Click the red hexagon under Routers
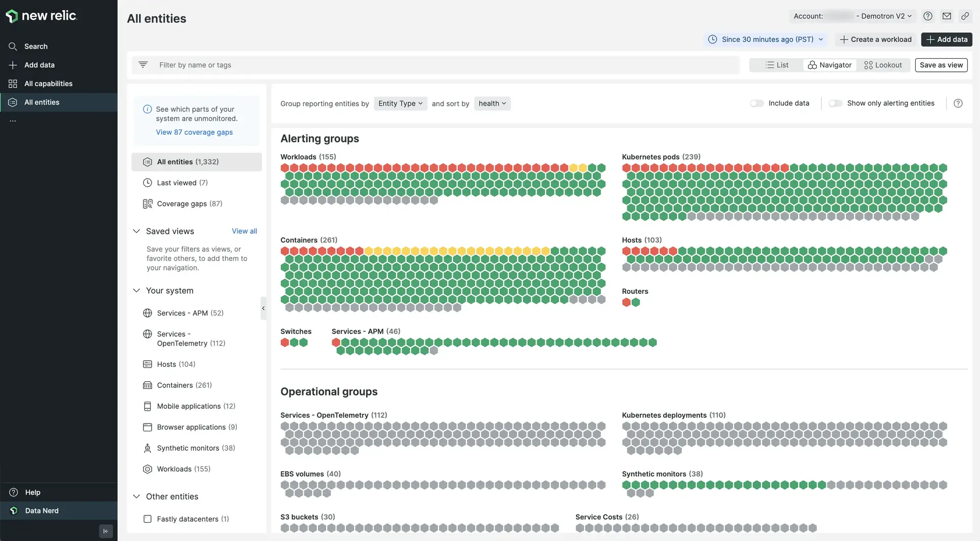980x541 pixels. tap(626, 302)
